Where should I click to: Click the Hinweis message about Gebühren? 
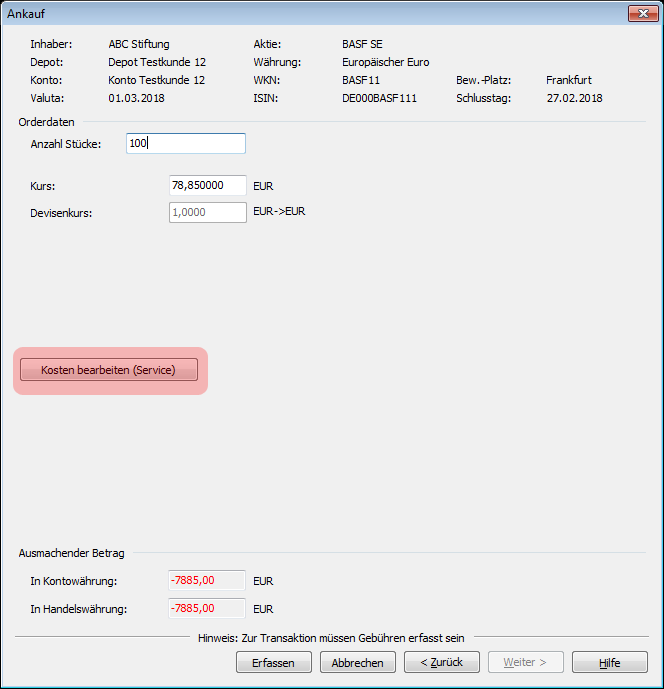coord(331,637)
